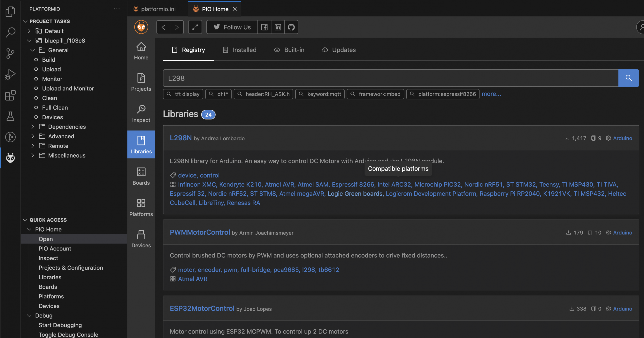Viewport: 644px width, 338px height.
Task: Open Libraries in PIO sidebar
Action: coord(141,144)
